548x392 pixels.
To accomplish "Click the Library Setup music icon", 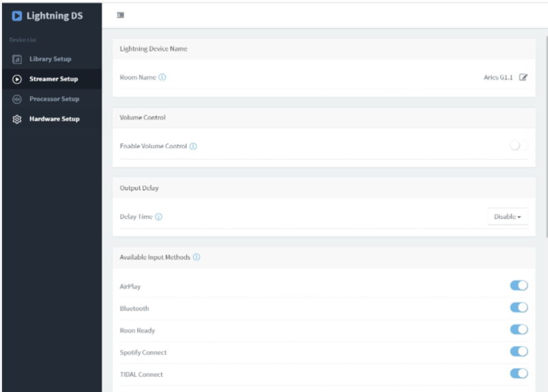I will [x=16, y=59].
